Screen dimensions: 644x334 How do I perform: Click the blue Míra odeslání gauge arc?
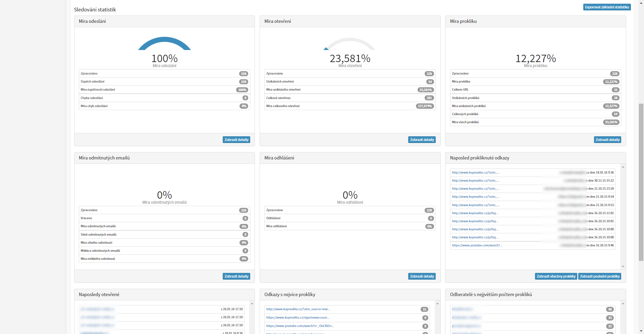pyautogui.click(x=164, y=40)
